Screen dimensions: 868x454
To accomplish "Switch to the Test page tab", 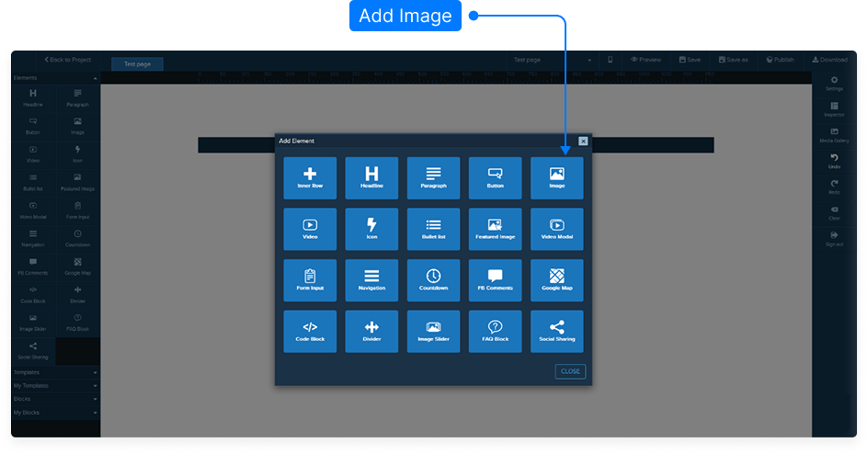I will click(x=137, y=64).
